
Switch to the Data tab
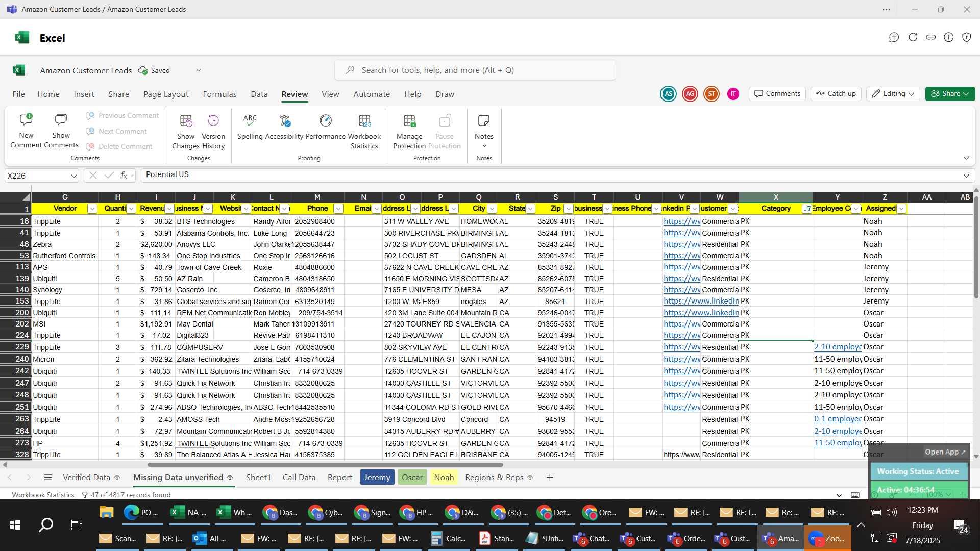[x=259, y=94]
